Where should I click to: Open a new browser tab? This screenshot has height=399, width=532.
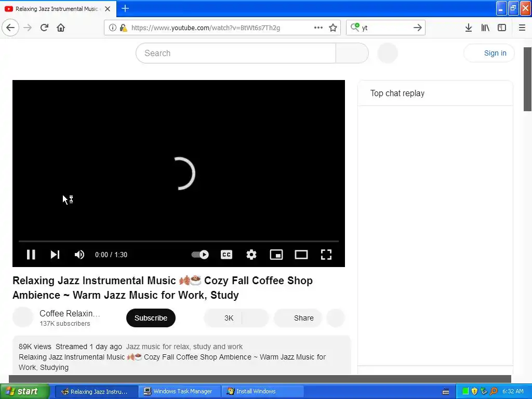[125, 8]
